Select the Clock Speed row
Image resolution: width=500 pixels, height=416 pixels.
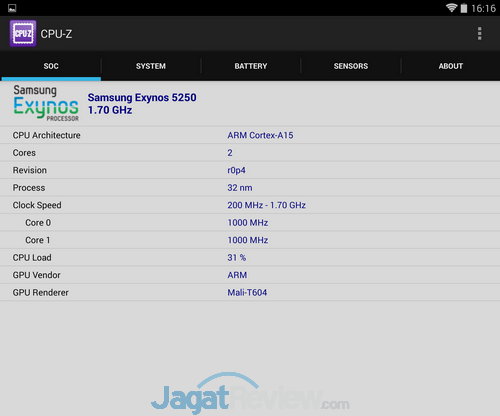click(250, 205)
